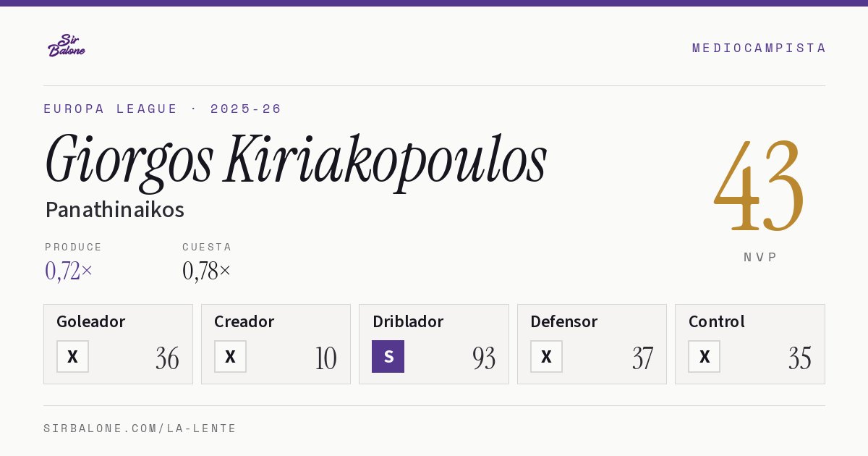The width and height of the screenshot is (868, 456).
Task: Click the large gold 43 rating
Action: tap(759, 185)
